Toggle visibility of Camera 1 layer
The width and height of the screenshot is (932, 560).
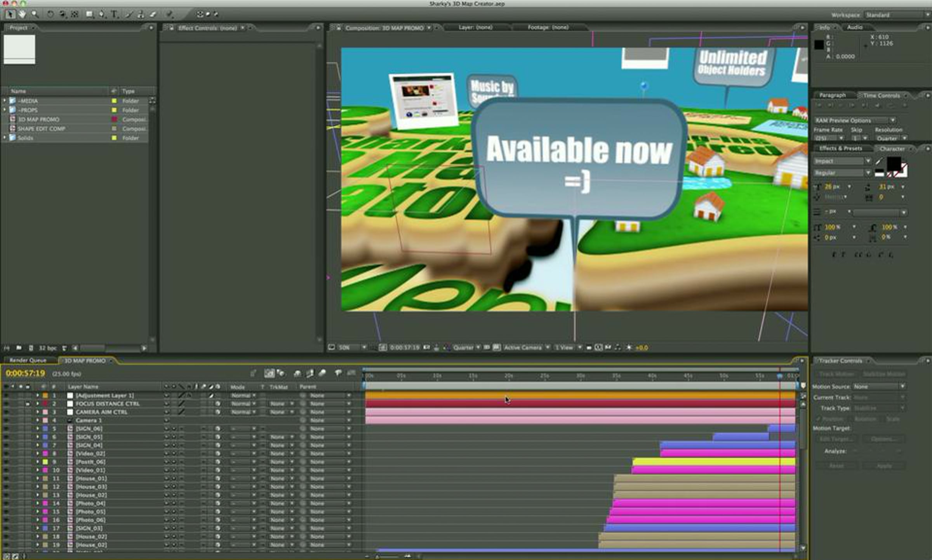[x=6, y=420]
